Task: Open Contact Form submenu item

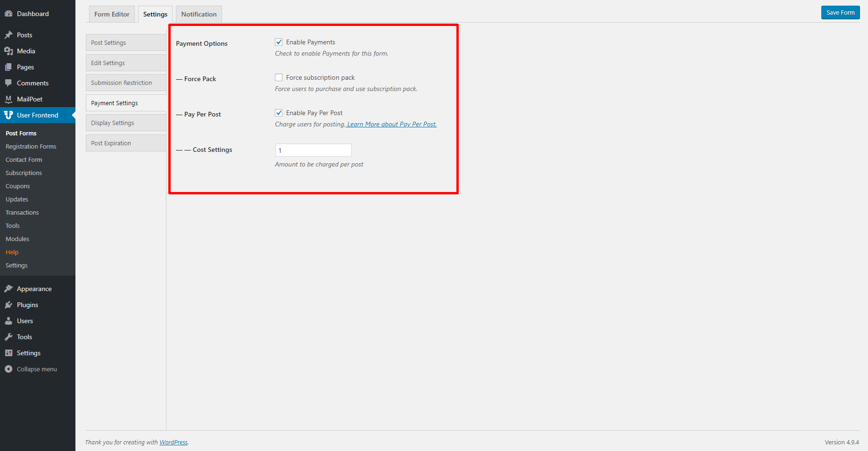Action: [x=24, y=159]
